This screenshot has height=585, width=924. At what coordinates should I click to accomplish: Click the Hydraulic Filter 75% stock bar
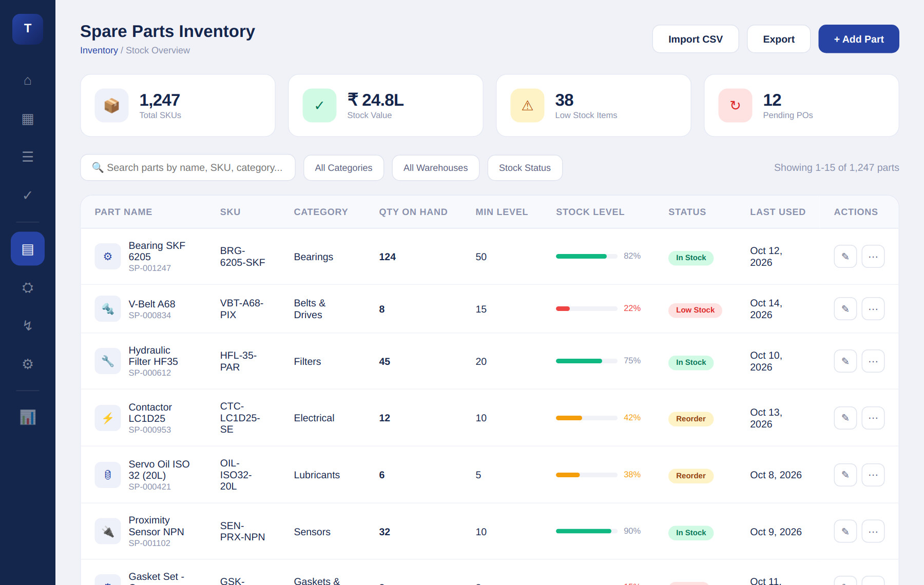pos(586,361)
